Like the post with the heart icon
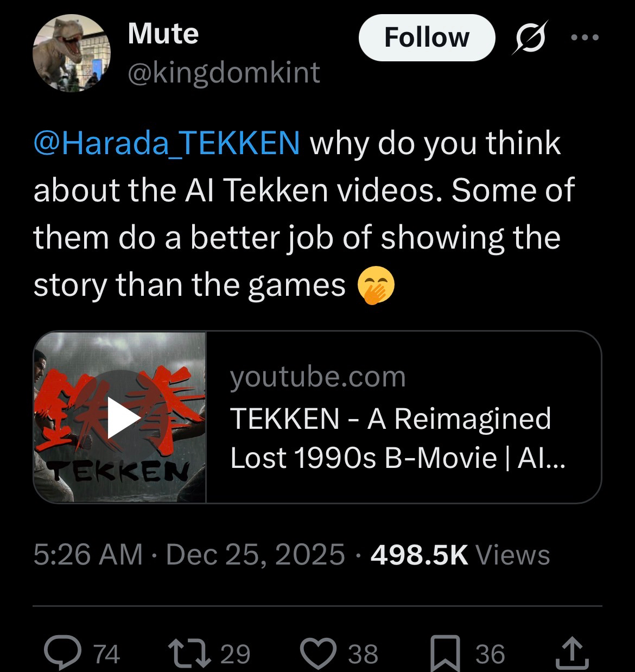Image resolution: width=635 pixels, height=672 pixels. (x=319, y=653)
